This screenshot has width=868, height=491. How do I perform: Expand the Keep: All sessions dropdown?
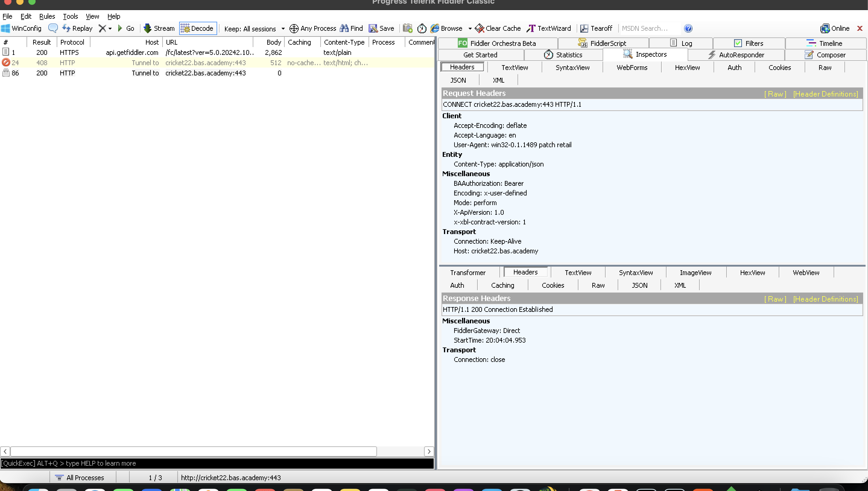point(283,29)
